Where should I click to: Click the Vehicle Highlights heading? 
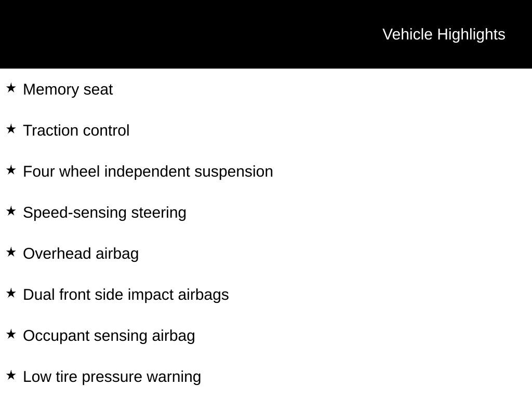(x=444, y=35)
